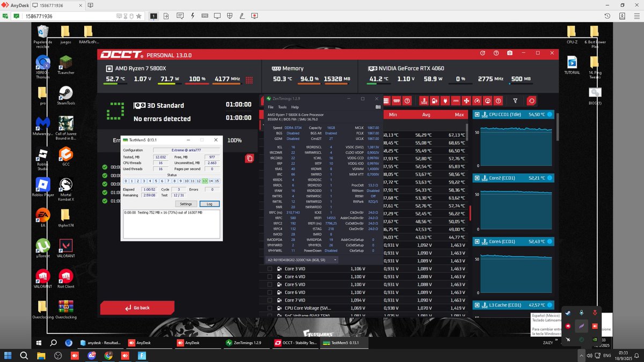Image resolution: width=644 pixels, height=362 pixels.
Task: Open the File menu in ZenTimings
Action: pos(270,107)
